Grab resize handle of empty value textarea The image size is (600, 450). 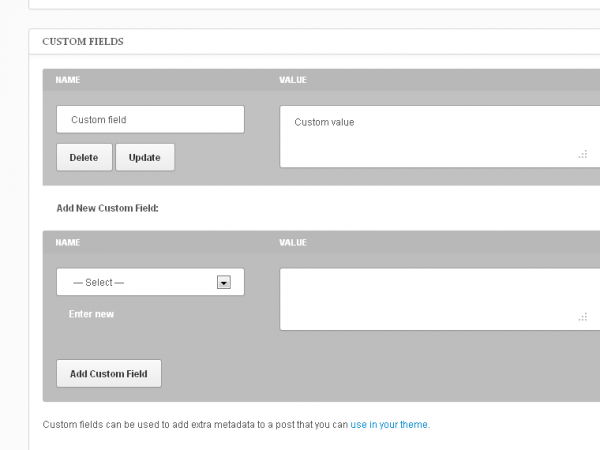tap(583, 317)
